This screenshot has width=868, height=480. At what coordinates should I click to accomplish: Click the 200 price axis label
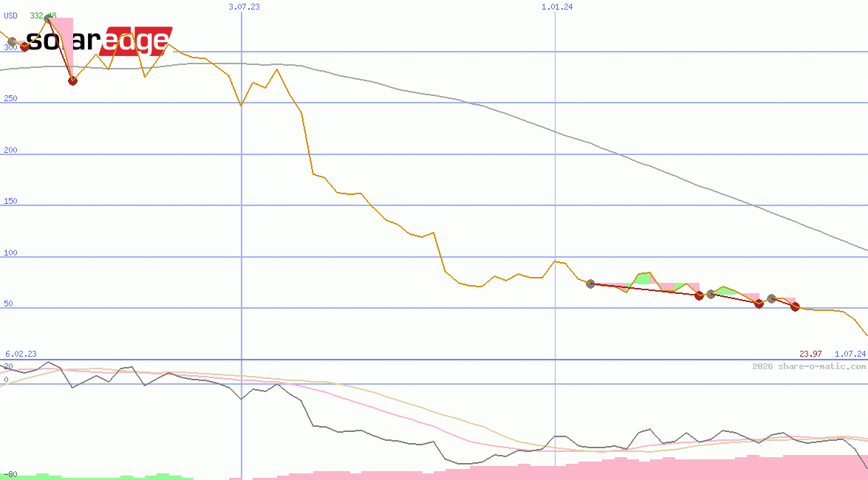pos(10,150)
